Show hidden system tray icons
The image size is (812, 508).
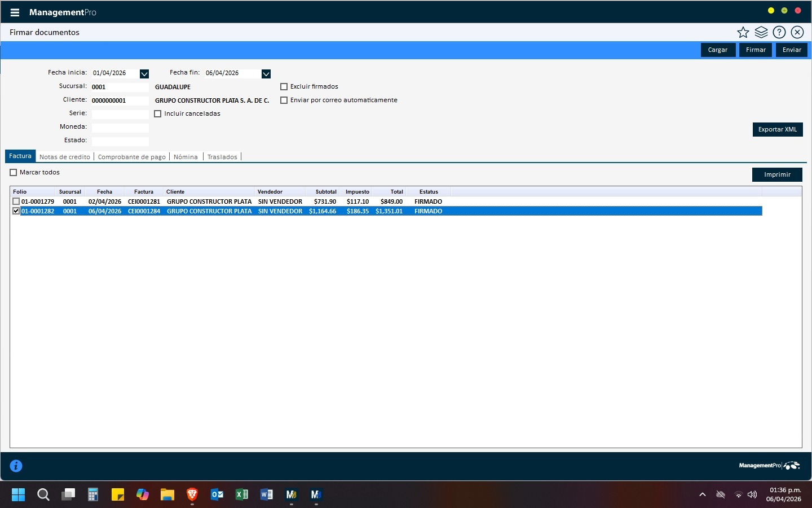pos(703,494)
